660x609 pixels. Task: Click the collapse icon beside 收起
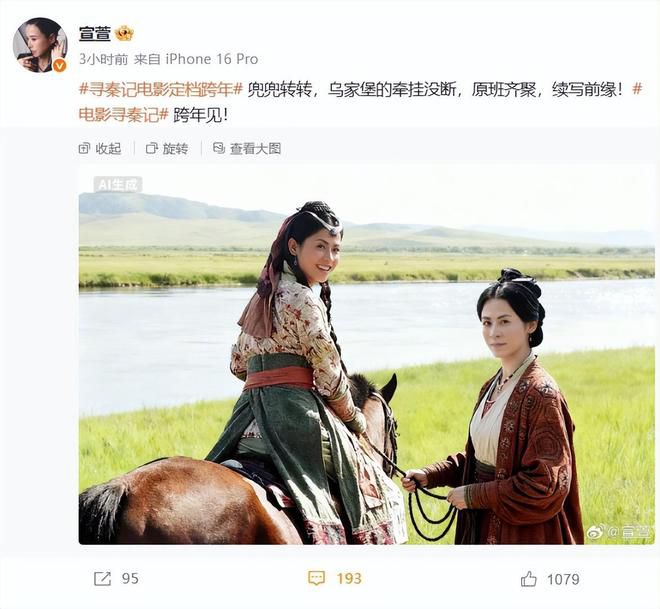pyautogui.click(x=84, y=149)
